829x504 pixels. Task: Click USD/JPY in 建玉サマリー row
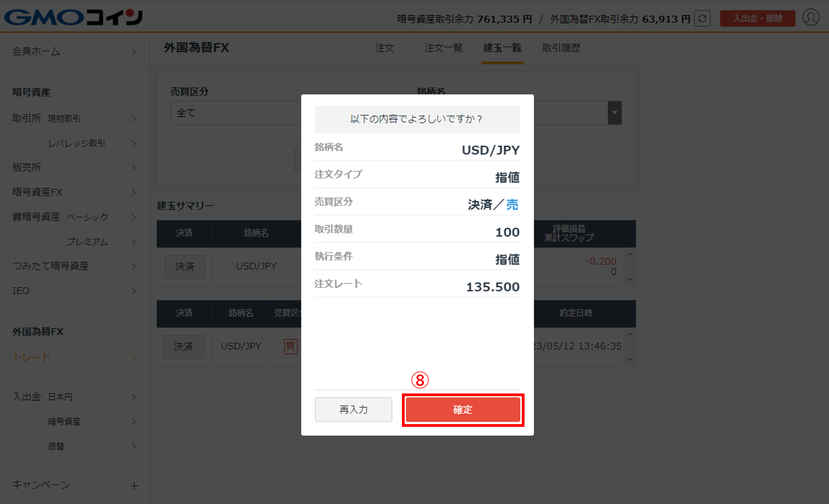[256, 266]
